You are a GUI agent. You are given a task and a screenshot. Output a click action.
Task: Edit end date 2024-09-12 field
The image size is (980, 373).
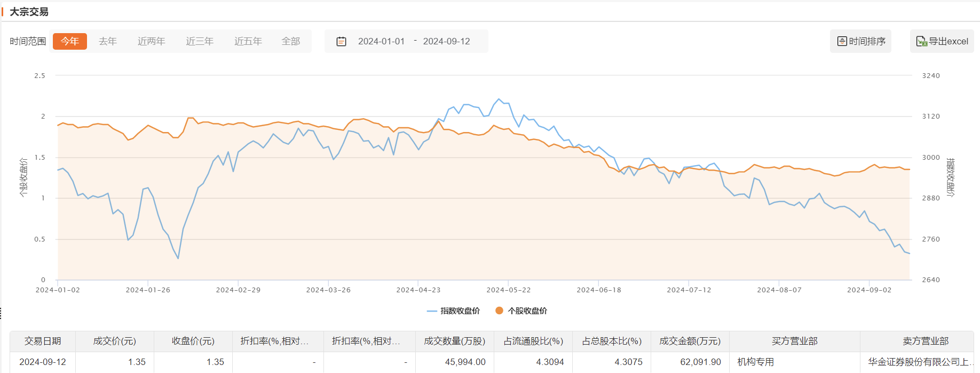coord(446,41)
